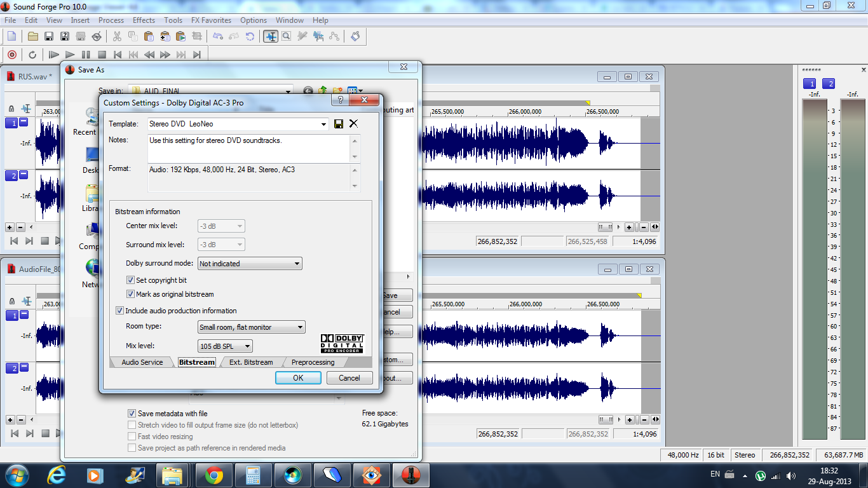868x488 pixels.
Task: Toggle Include audio production information checkbox
Action: coord(119,311)
